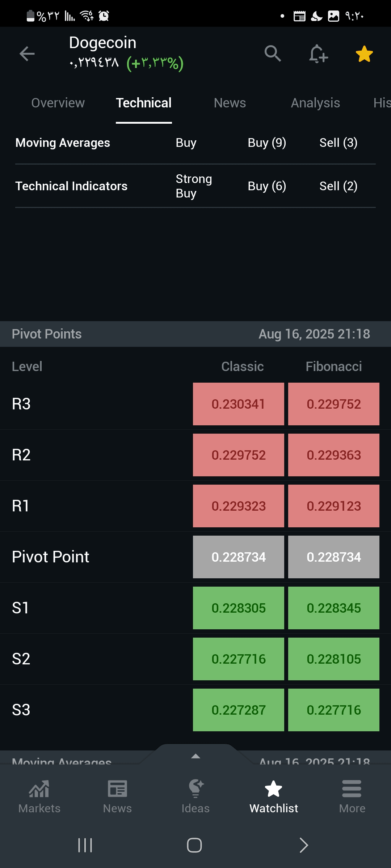Image resolution: width=391 pixels, height=868 pixels.
Task: Tap the status bar alarm icon
Action: 104,16
